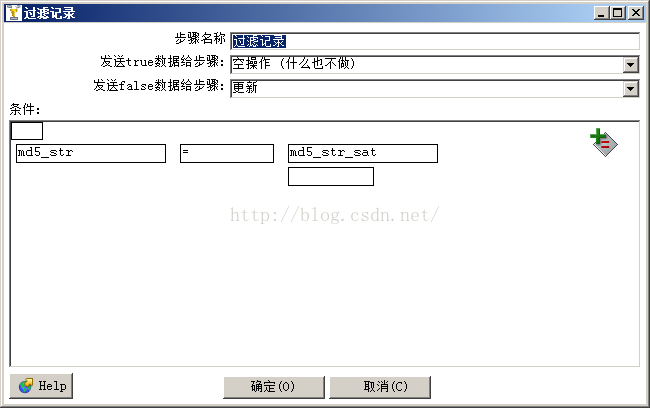Confirm with the 确定(O) button
Viewport: 650px width, 408px height.
click(274, 387)
